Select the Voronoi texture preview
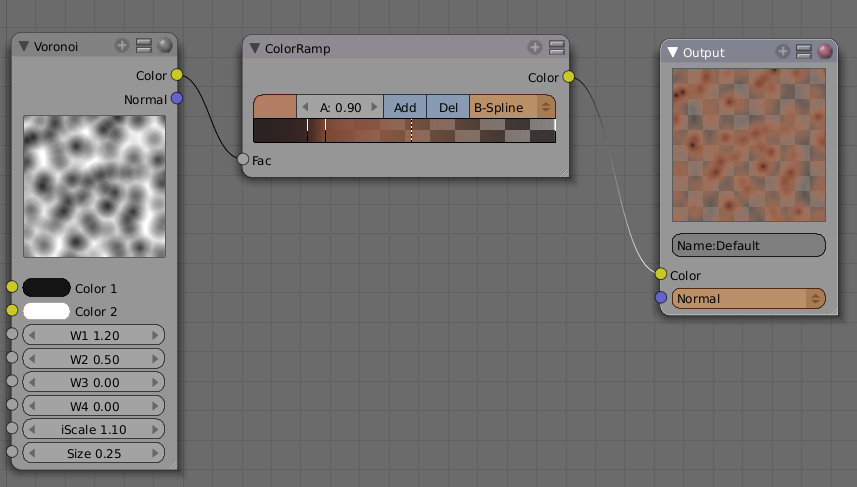The width and height of the screenshot is (857, 487). pos(95,186)
